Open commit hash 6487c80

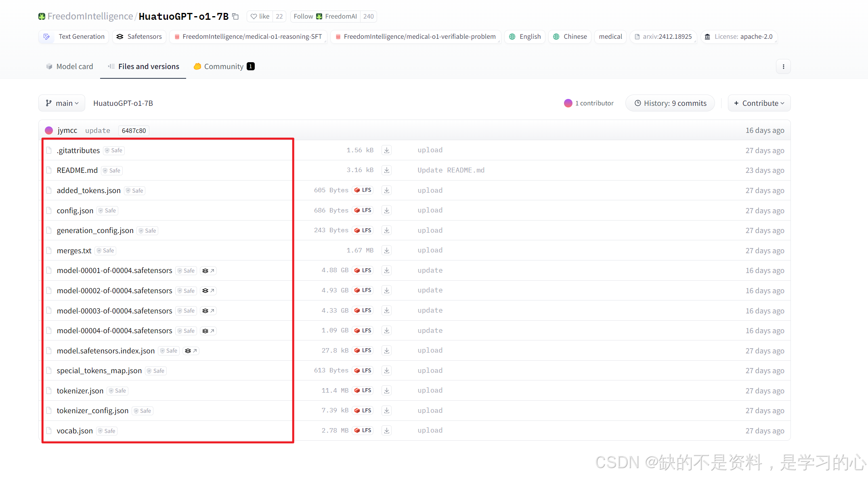pos(134,130)
